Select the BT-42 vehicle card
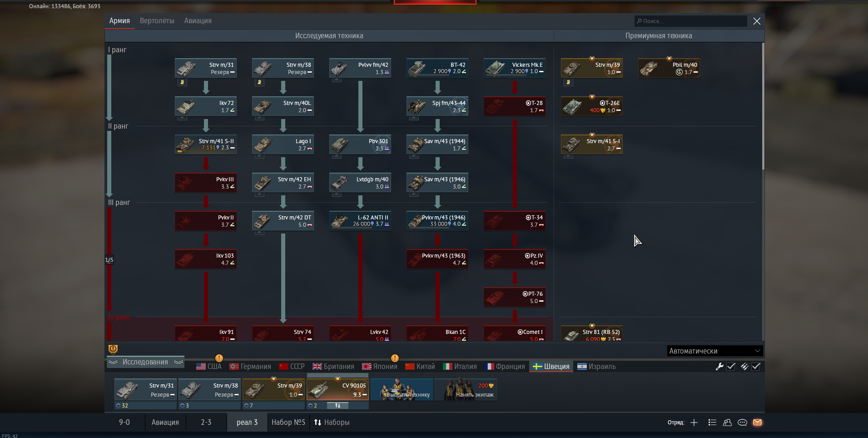The height and width of the screenshot is (438, 868). (x=437, y=68)
